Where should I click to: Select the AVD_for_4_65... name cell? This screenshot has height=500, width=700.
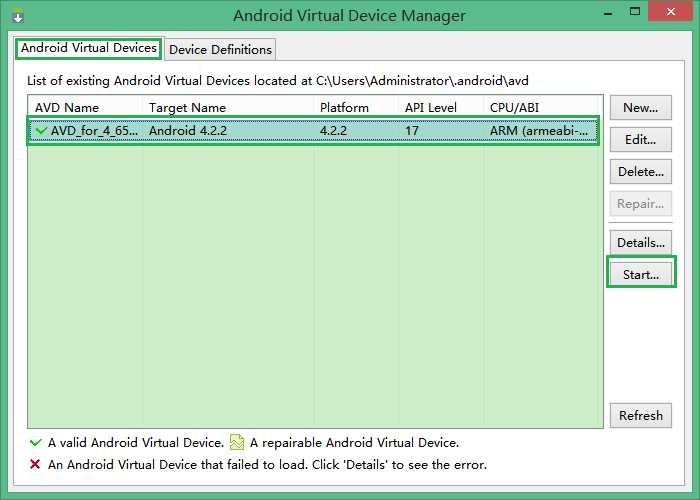pos(94,131)
